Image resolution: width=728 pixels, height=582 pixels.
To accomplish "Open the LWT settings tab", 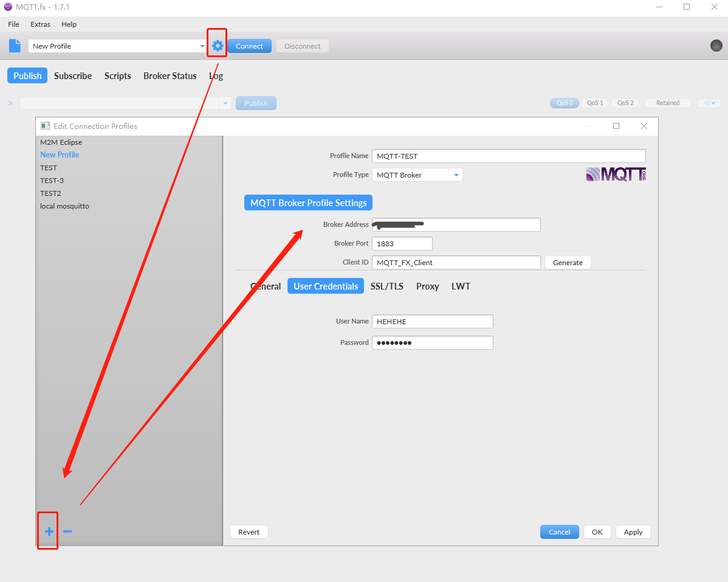I will (461, 286).
